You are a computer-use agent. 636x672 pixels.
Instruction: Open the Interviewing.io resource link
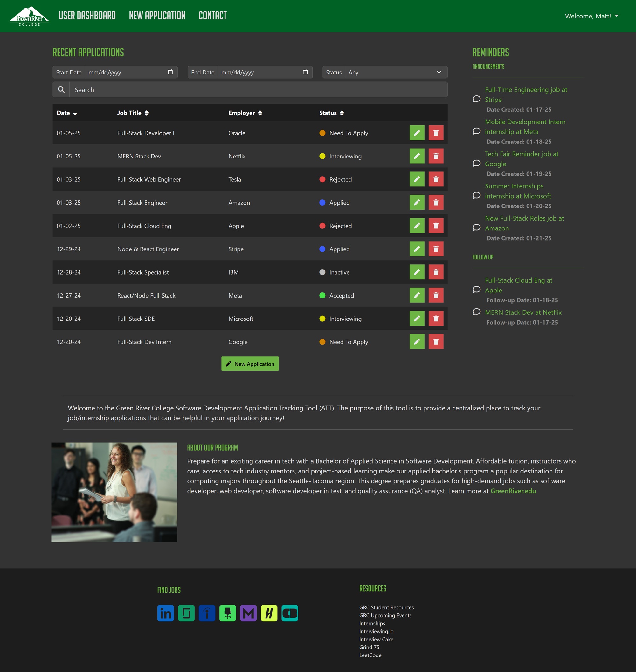376,631
